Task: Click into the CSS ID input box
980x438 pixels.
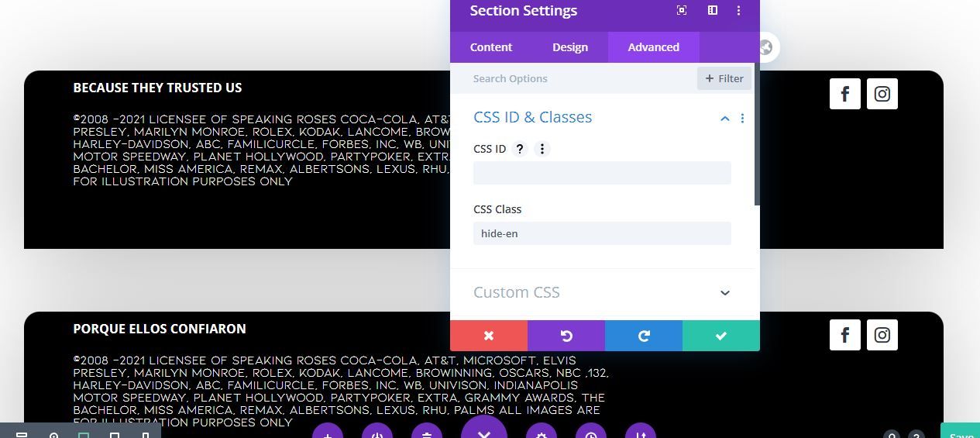Action: (x=602, y=173)
